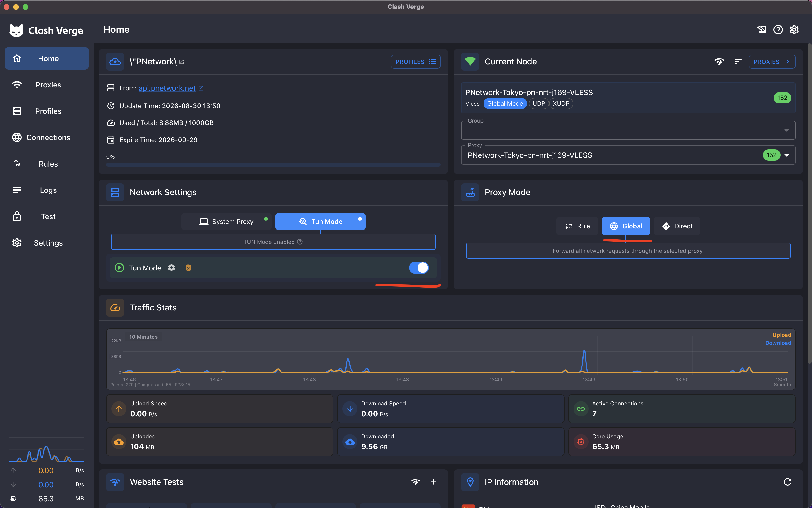Open PNetwork profile external link icon
This screenshot has height=508, width=812.
coord(182,62)
